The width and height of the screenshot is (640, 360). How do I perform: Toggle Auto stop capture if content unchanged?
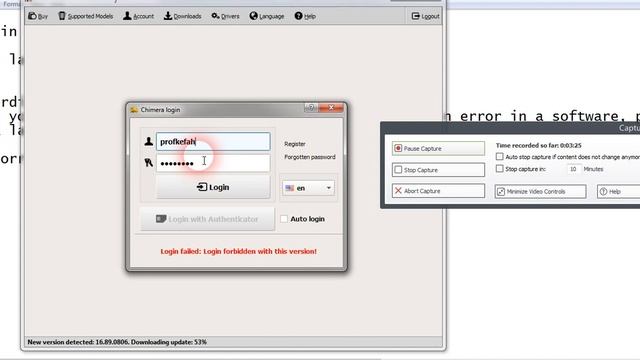point(500,157)
